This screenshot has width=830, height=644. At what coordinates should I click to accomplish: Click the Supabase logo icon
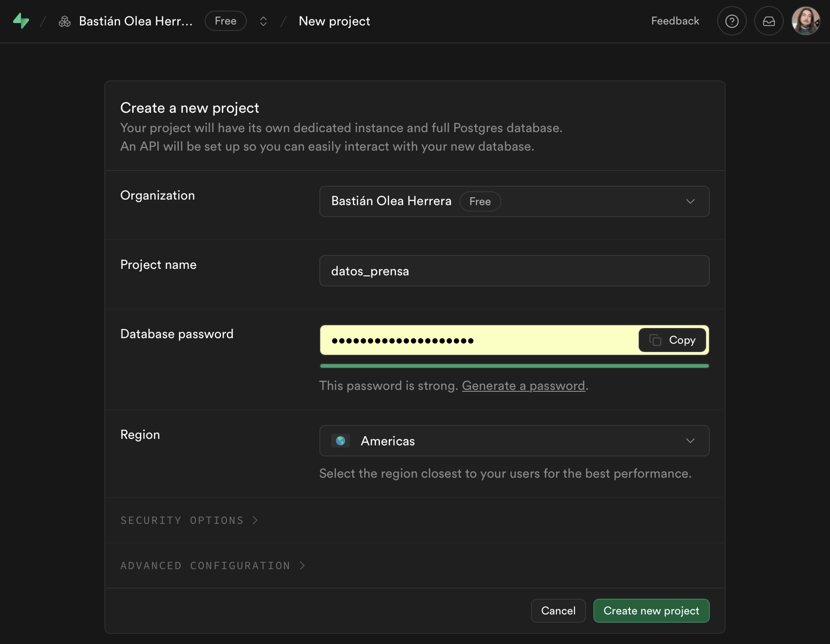point(21,21)
